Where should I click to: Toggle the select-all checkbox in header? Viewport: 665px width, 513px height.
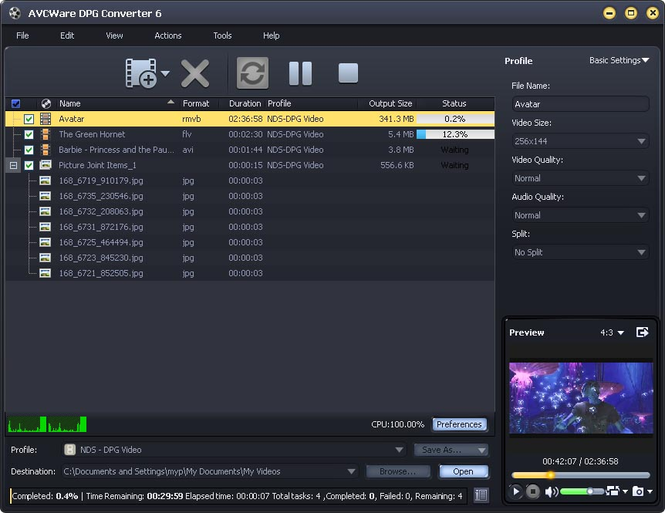click(16, 103)
